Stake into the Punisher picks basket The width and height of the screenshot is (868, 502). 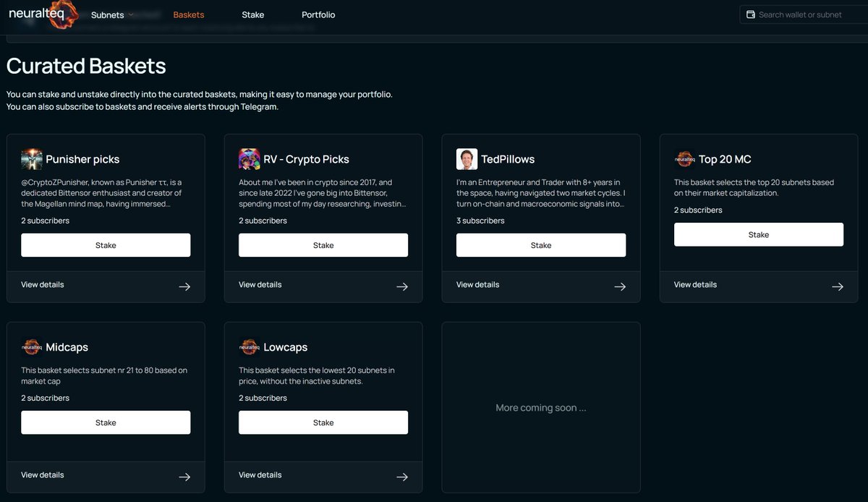[x=106, y=245]
